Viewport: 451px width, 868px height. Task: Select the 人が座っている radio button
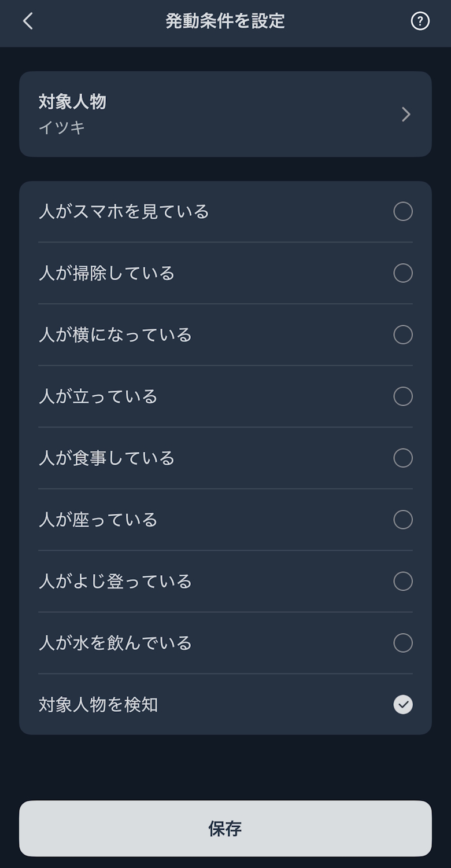403,520
